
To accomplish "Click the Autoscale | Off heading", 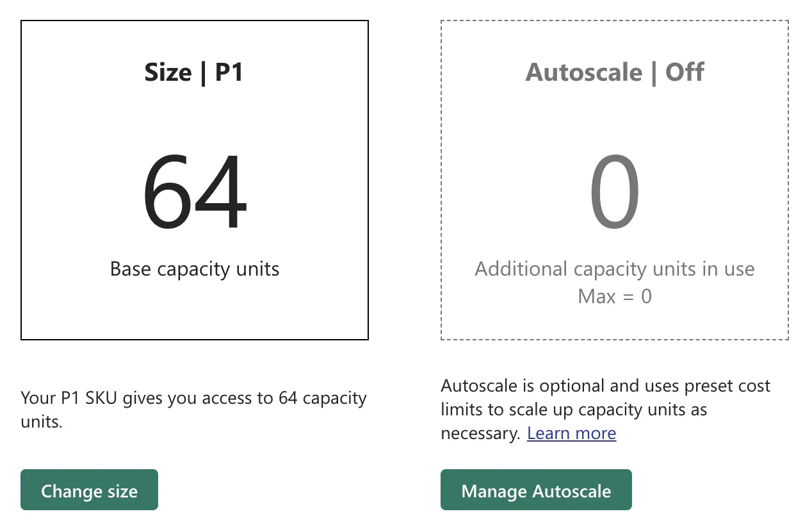I will (x=614, y=72).
